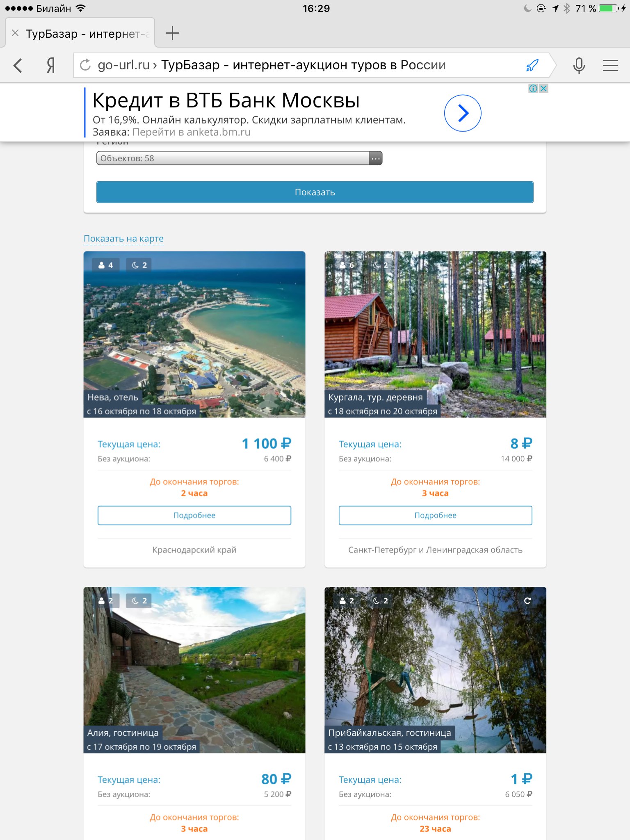This screenshot has width=630, height=840.
Task: Select с 13 октября по 15 октября dates
Action: (383, 747)
